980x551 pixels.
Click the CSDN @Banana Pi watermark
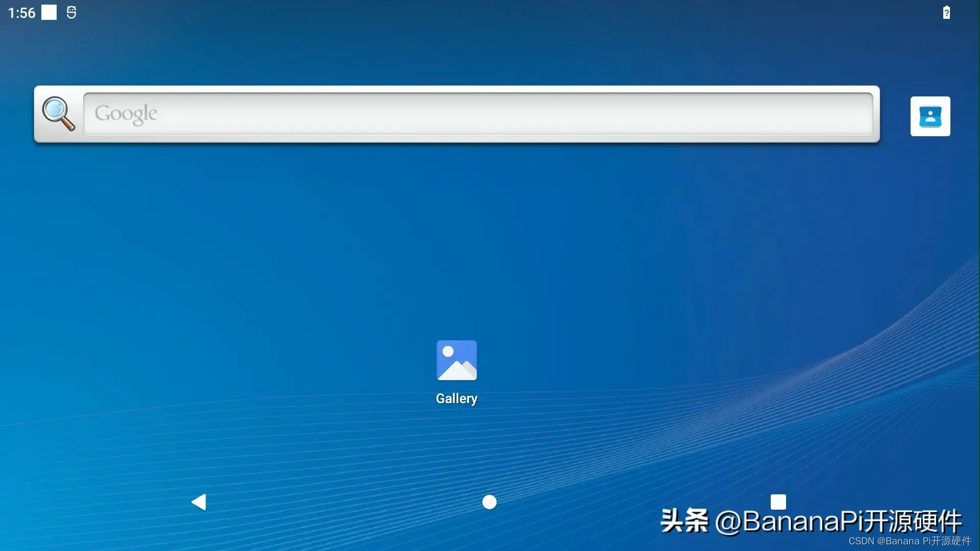(x=910, y=541)
